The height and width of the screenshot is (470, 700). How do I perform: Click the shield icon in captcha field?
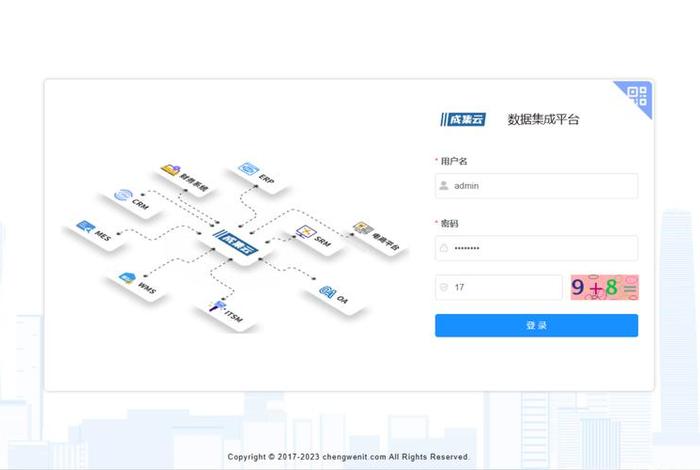coord(444,287)
